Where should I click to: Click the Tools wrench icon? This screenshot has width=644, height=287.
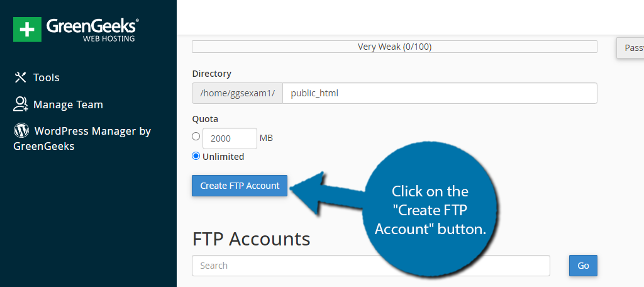click(x=21, y=77)
